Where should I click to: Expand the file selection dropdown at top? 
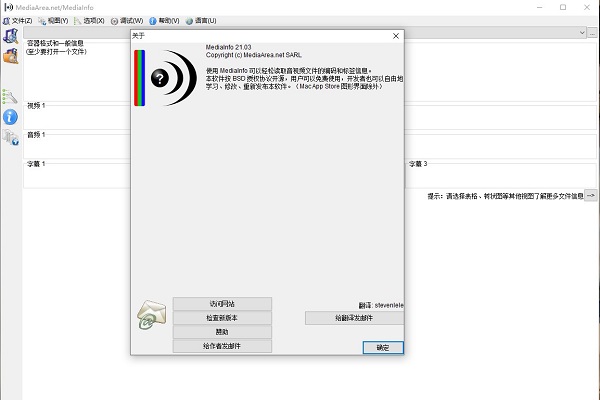point(582,33)
